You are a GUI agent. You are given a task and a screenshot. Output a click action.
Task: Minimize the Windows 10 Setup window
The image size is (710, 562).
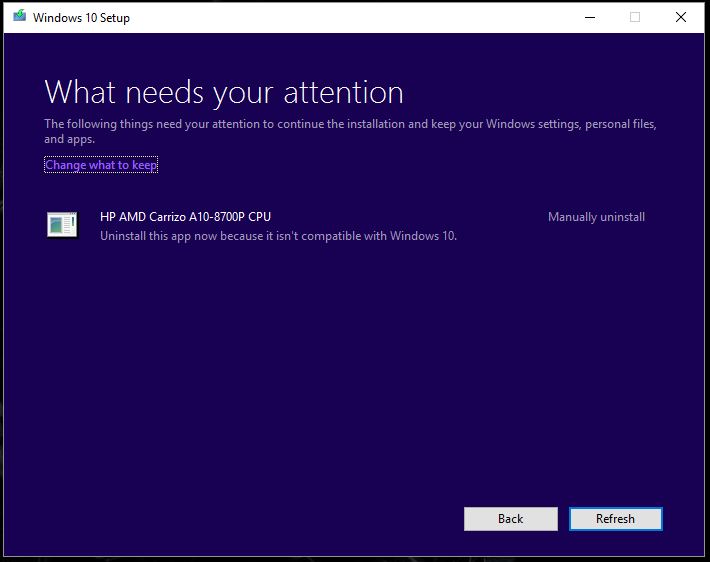(x=590, y=18)
